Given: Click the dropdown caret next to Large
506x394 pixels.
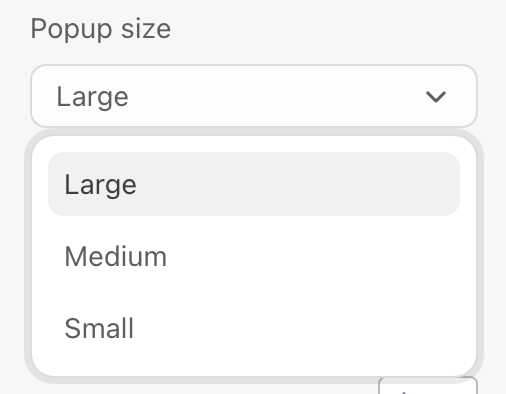Looking at the screenshot, I should click(436, 97).
